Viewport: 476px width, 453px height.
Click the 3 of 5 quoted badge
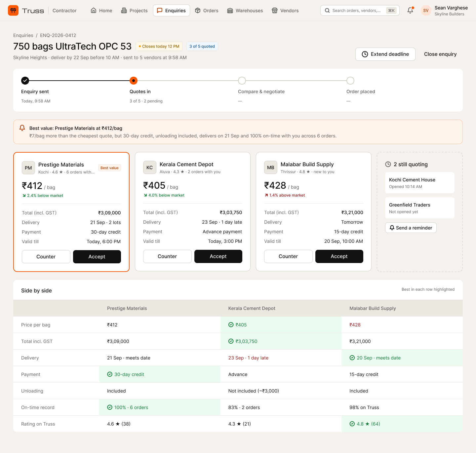point(202,46)
